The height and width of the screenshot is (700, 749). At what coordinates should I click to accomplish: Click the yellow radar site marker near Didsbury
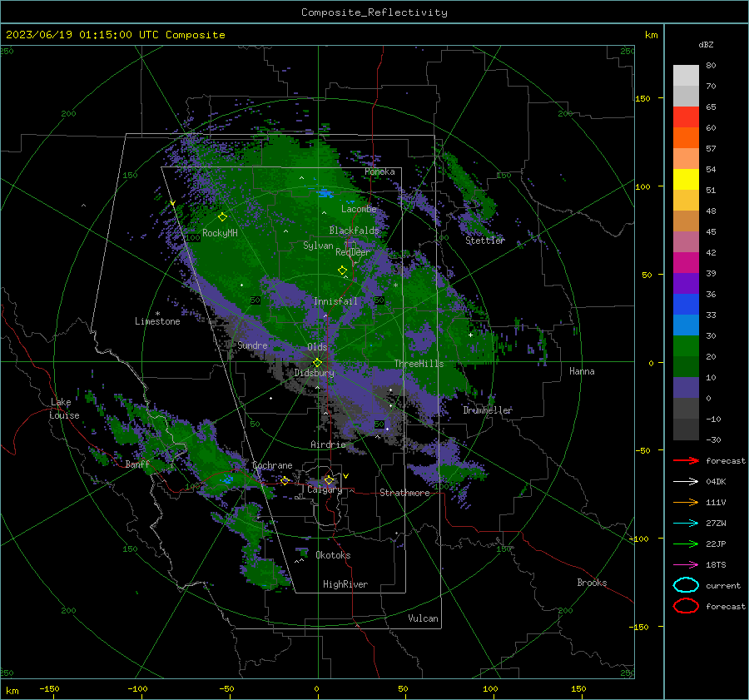coord(318,363)
